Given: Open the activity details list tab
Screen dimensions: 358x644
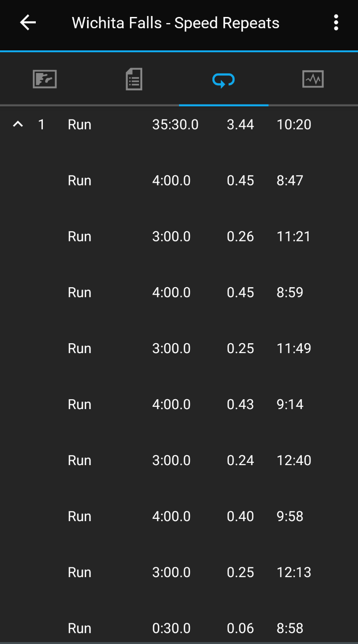Looking at the screenshot, I should coord(134,79).
